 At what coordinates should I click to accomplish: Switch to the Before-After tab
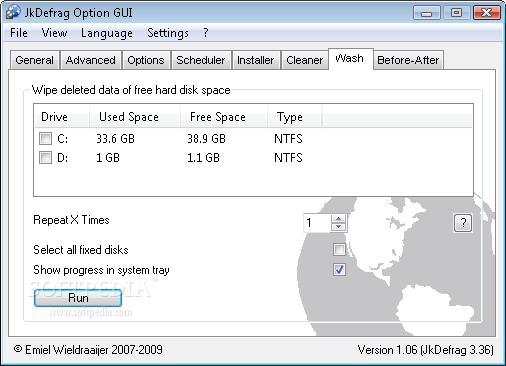(x=408, y=60)
